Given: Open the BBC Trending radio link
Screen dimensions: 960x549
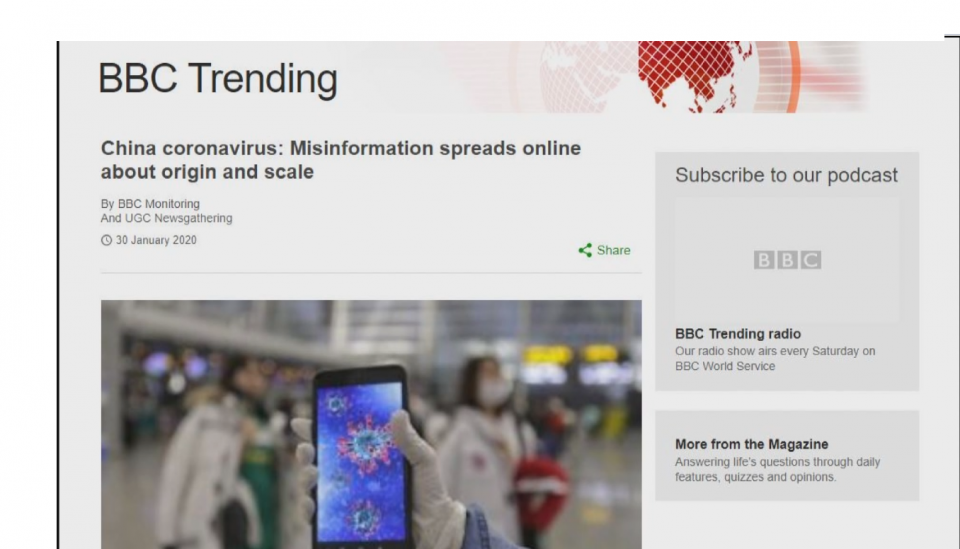Looking at the screenshot, I should coord(738,334).
